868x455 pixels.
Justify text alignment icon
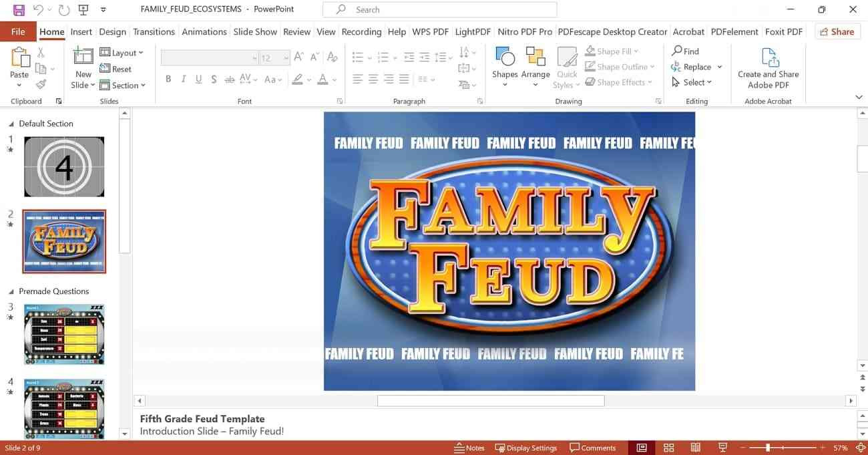(404, 79)
